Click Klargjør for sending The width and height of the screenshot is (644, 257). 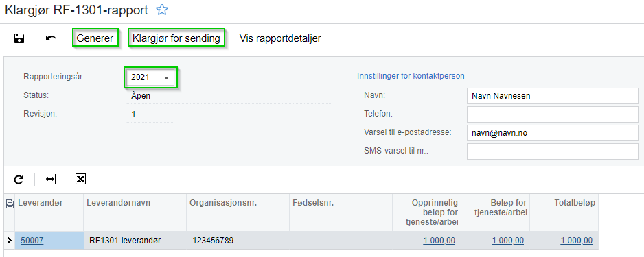pos(176,38)
